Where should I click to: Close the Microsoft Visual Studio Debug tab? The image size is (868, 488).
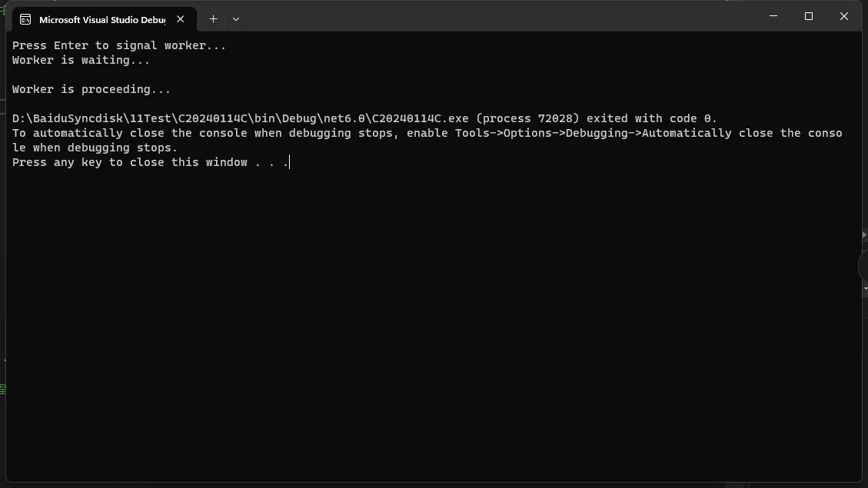[181, 18]
